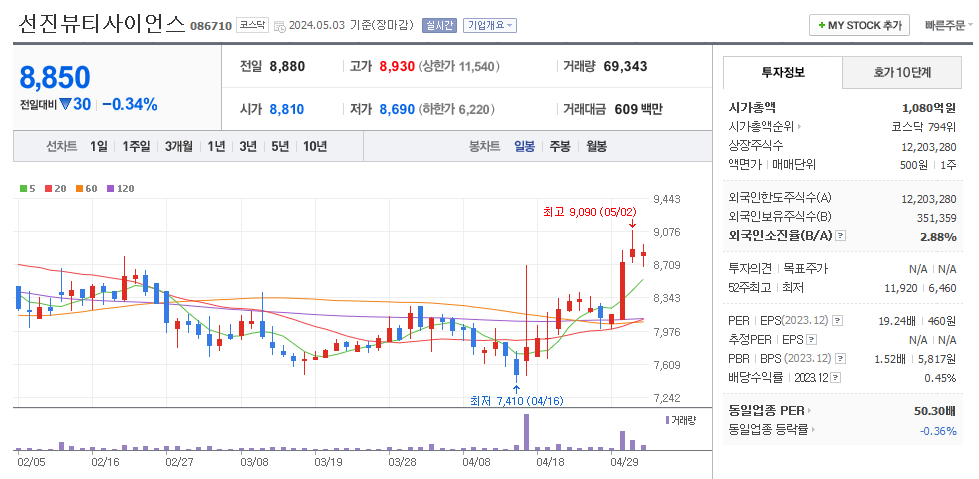Click the 투자의견 label
The width and height of the screenshot is (979, 479).
coord(751,269)
